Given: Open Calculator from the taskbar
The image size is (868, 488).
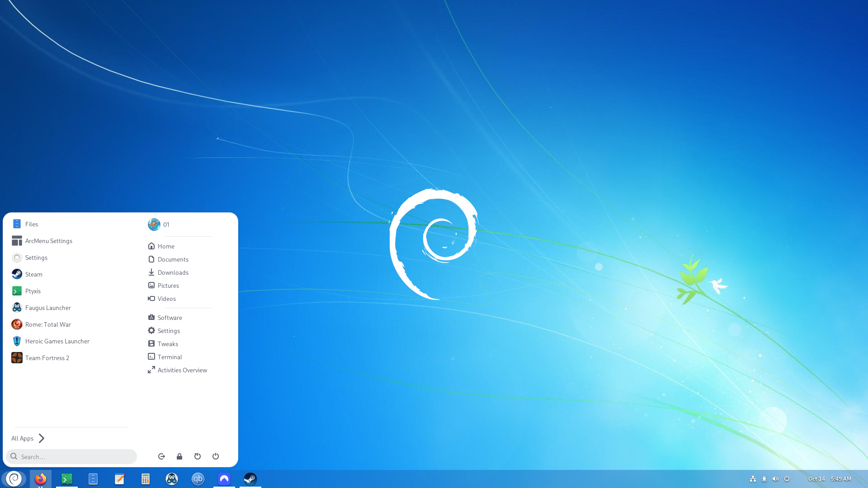Looking at the screenshot, I should pos(146,479).
